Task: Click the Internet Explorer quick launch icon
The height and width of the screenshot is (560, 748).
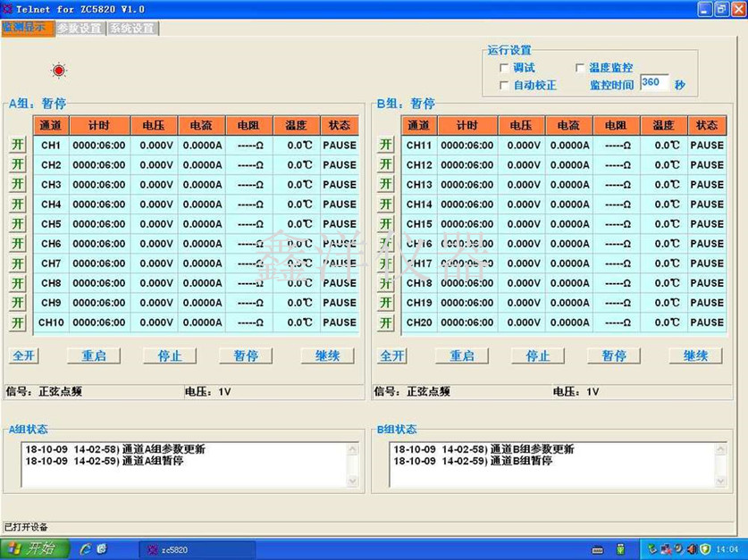Action: point(86,548)
